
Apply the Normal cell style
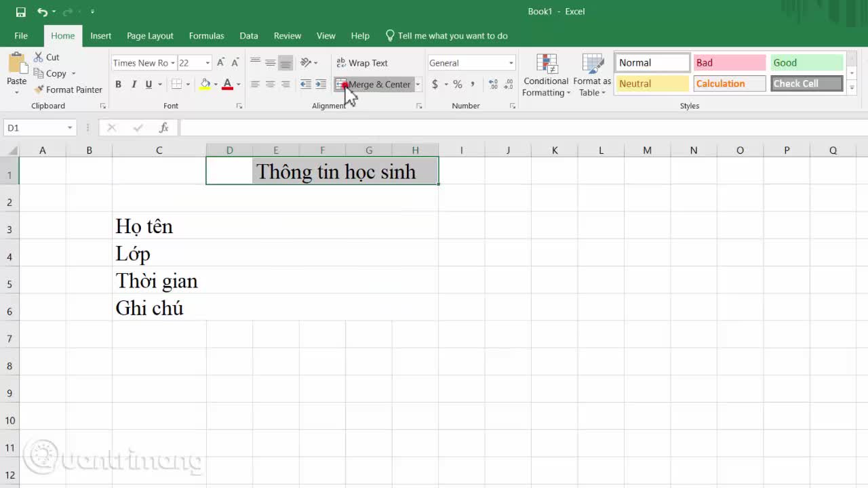click(x=652, y=62)
